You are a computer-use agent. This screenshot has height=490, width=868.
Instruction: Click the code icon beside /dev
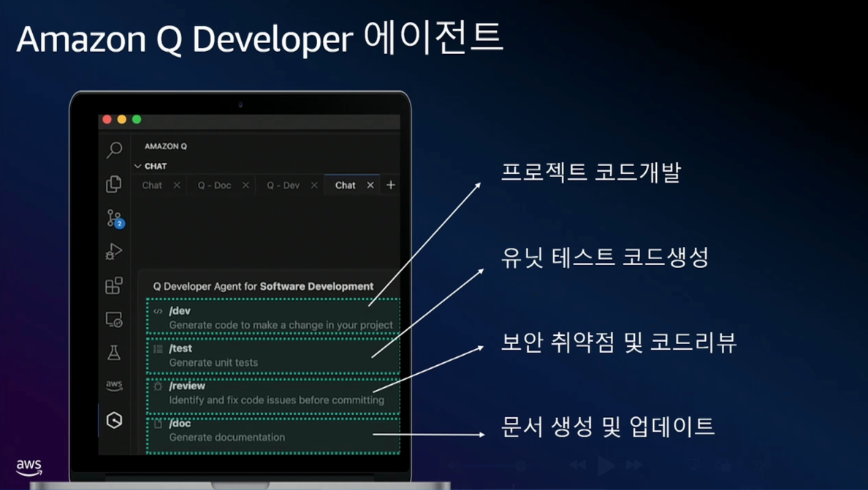(158, 311)
